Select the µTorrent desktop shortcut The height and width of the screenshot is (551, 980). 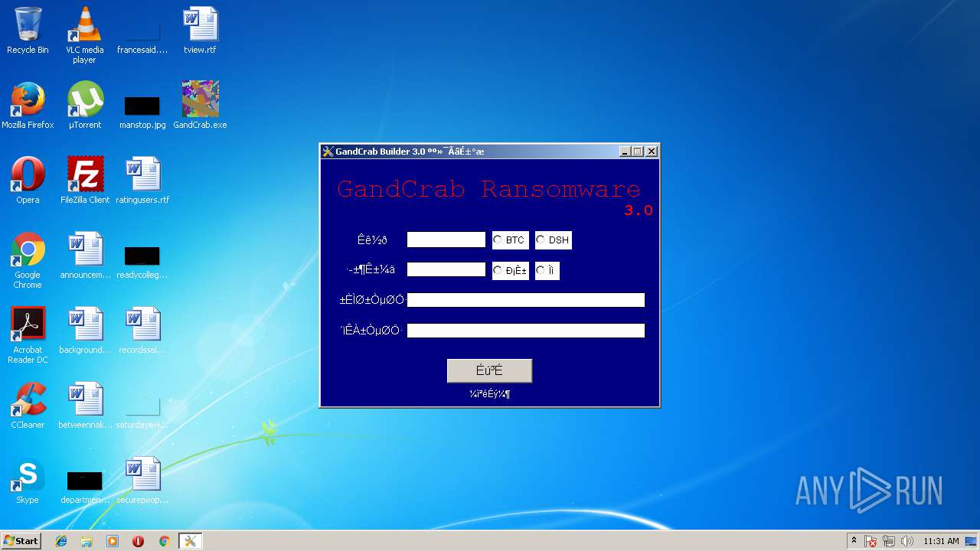pyautogui.click(x=84, y=106)
